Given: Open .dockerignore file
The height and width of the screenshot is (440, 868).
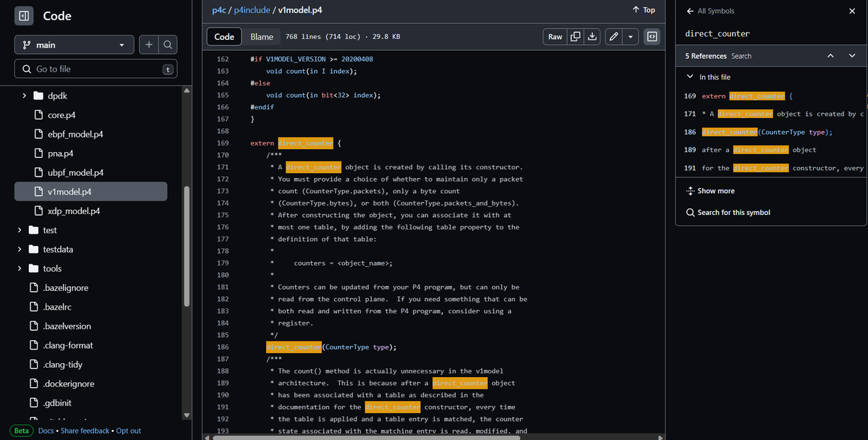Looking at the screenshot, I should point(68,384).
